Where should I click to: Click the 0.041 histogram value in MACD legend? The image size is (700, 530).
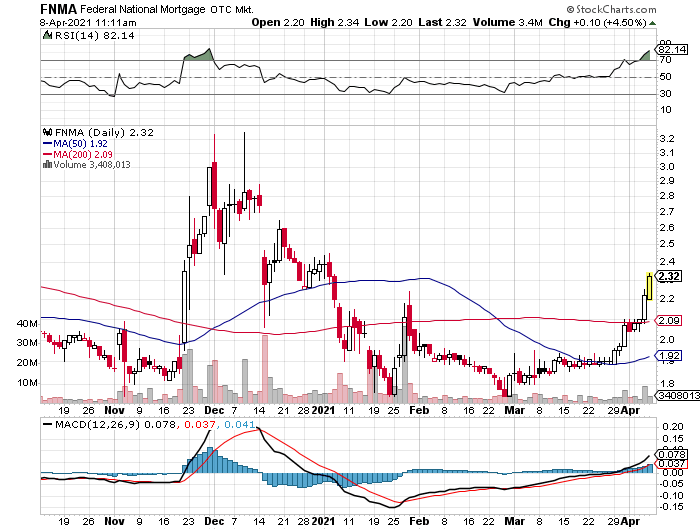239,424
